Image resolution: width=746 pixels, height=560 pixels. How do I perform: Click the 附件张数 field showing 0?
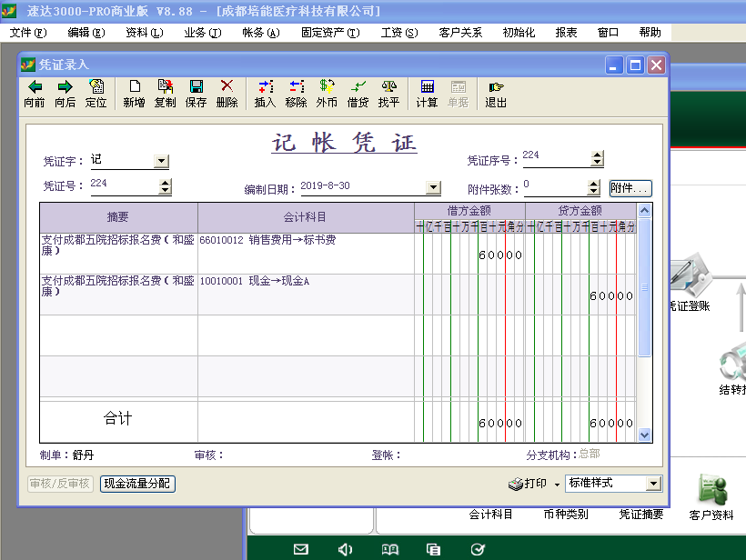(555, 186)
